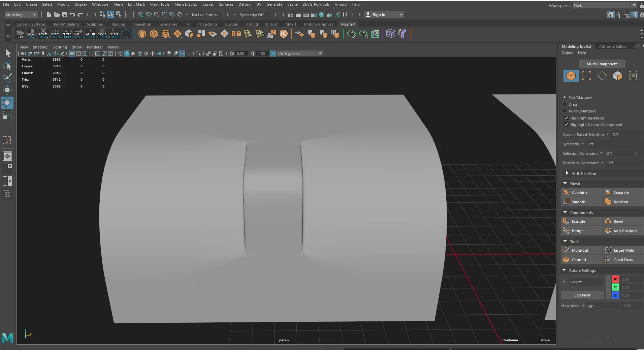
Task: Open a scene via the folder icon
Action: (57, 14)
